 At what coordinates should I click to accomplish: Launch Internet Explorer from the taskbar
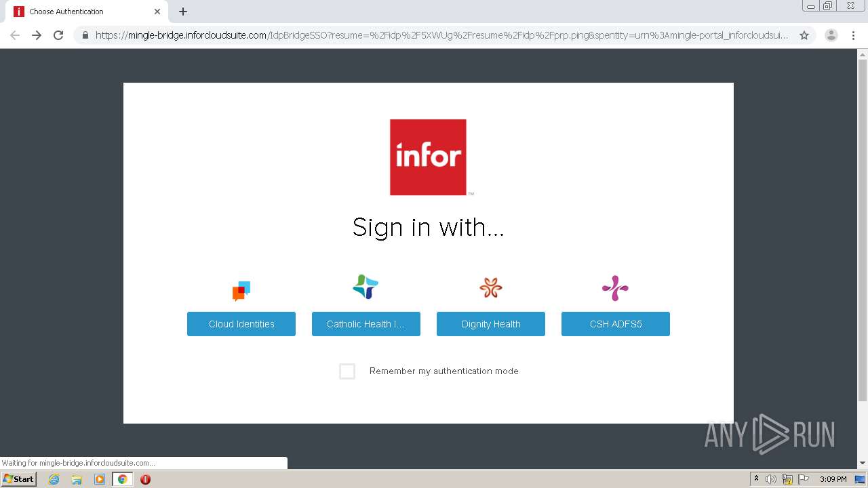click(54, 479)
